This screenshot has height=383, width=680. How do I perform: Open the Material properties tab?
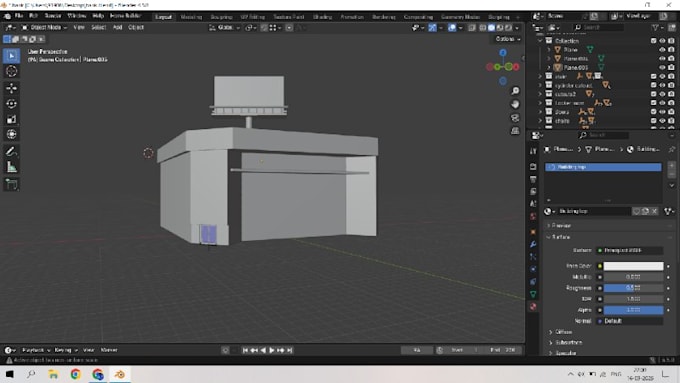533,307
